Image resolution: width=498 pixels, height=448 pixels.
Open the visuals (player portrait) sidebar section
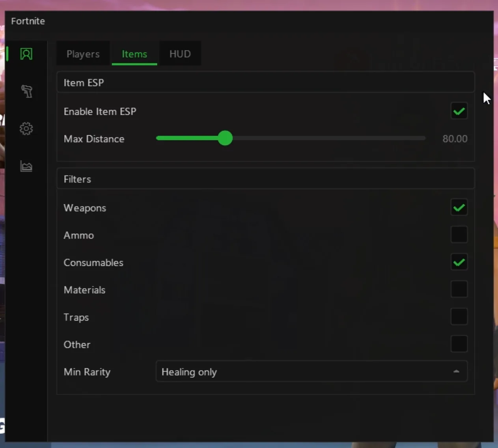(26, 54)
